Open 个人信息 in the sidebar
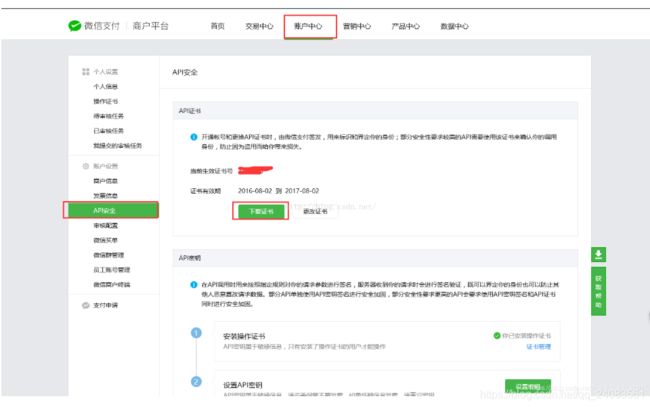The image size is (650, 407). [x=105, y=87]
